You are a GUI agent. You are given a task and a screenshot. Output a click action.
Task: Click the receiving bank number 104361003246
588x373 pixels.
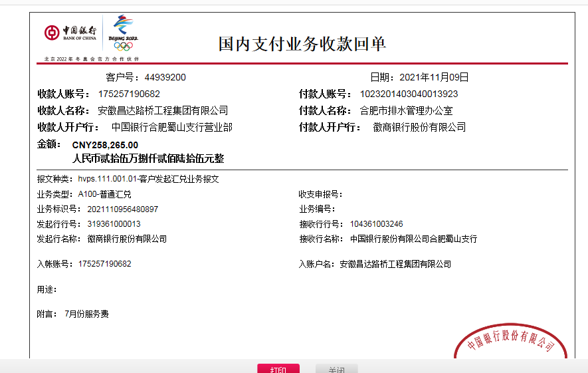tap(376, 224)
